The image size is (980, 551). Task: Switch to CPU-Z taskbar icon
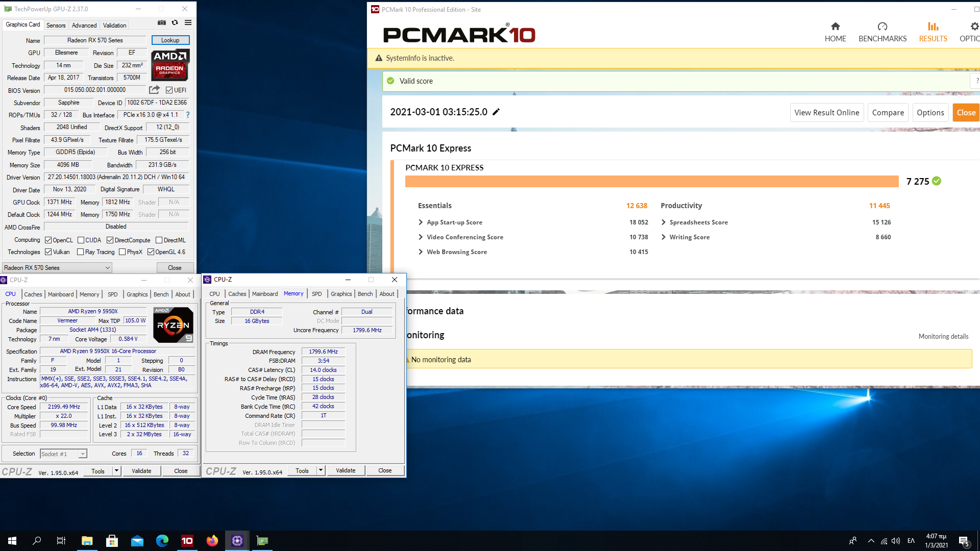coord(237,541)
